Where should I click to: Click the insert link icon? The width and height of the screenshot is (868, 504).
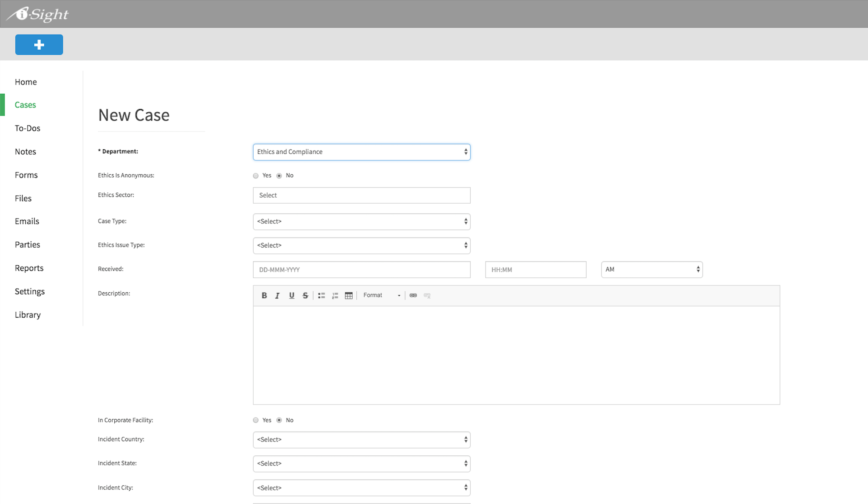(x=413, y=295)
